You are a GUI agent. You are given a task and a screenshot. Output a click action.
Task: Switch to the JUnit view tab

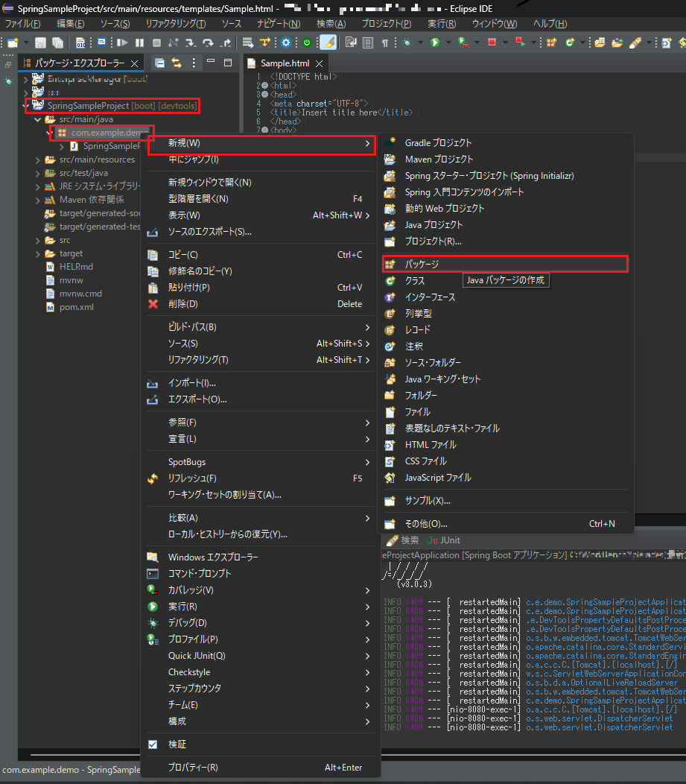point(444,540)
